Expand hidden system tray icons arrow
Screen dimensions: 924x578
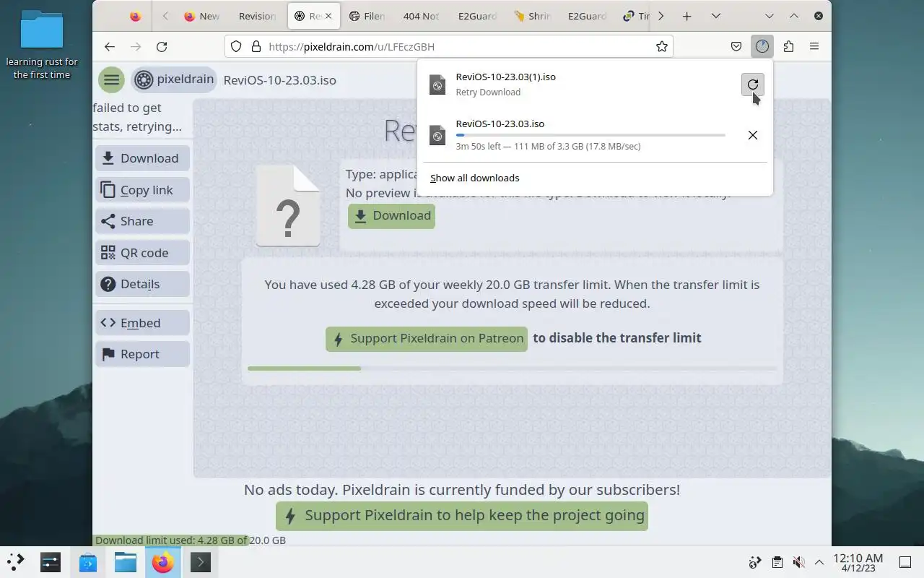click(x=819, y=562)
